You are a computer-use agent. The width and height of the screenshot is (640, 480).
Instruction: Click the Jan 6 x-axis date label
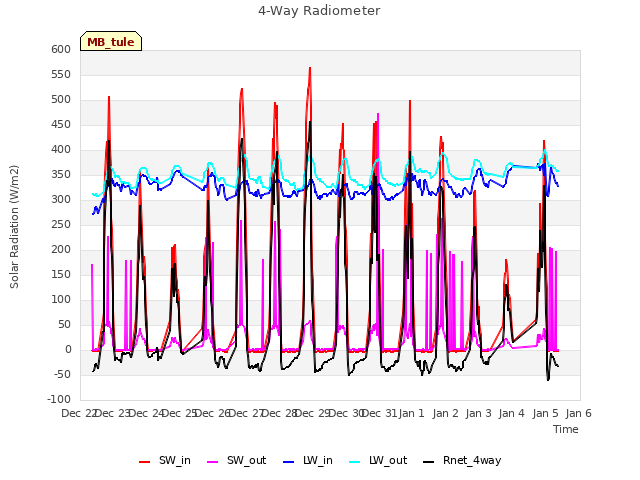pyautogui.click(x=578, y=413)
